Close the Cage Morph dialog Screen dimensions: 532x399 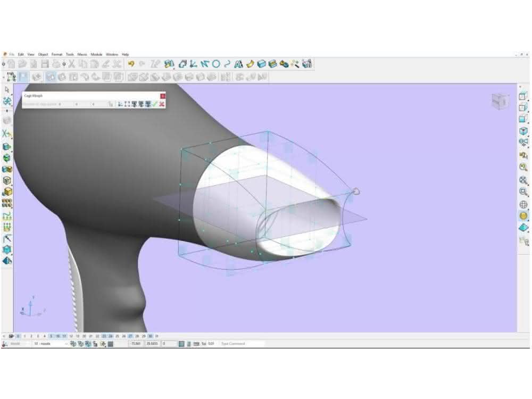162,96
